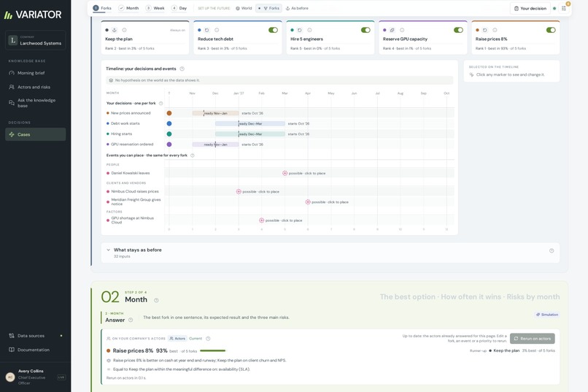The height and width of the screenshot is (392, 588).
Task: Click the blue Debt work starts marker
Action: point(169,123)
